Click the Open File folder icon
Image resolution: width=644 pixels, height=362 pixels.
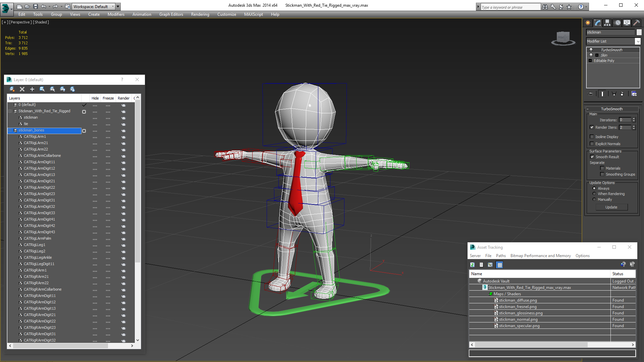27,6
